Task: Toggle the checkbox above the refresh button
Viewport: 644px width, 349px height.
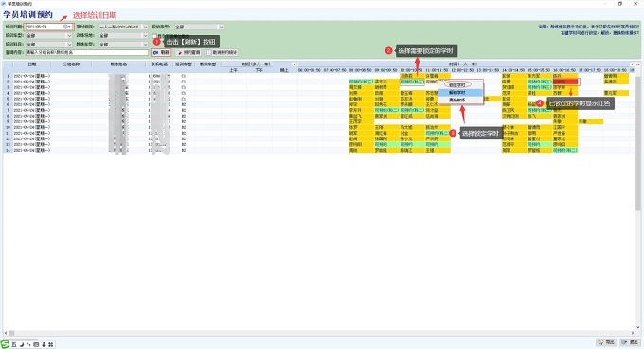Action: [154, 36]
